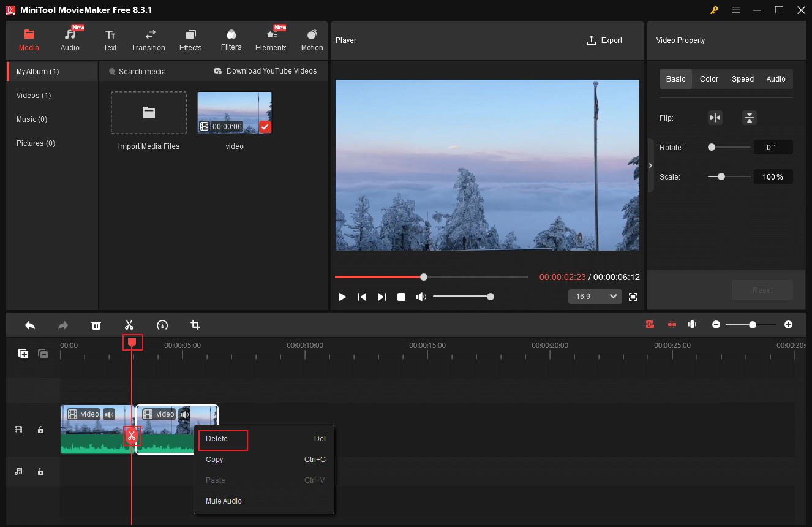The image size is (812, 527).
Task: Split the clip with the scissors tool
Action: click(x=129, y=324)
